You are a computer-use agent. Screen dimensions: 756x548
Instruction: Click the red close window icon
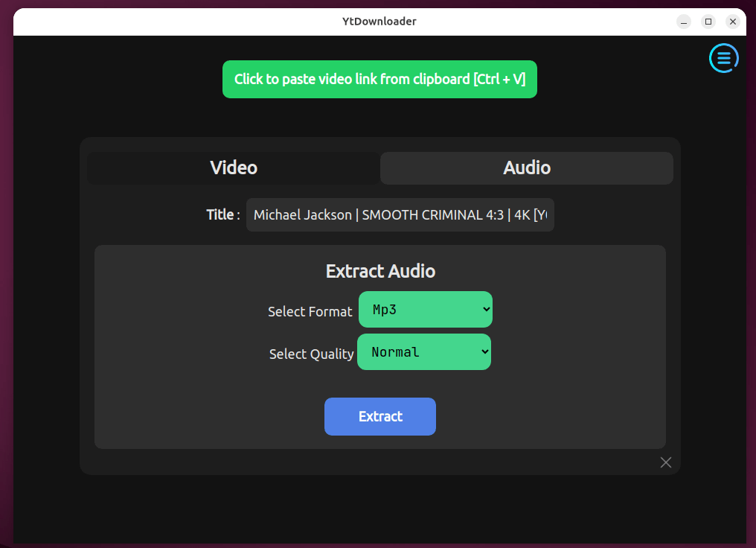point(733,22)
